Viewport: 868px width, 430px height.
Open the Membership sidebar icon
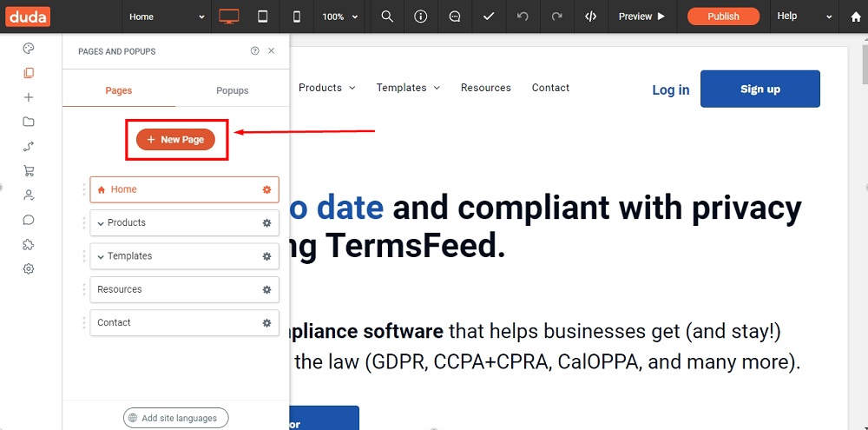[x=29, y=195]
